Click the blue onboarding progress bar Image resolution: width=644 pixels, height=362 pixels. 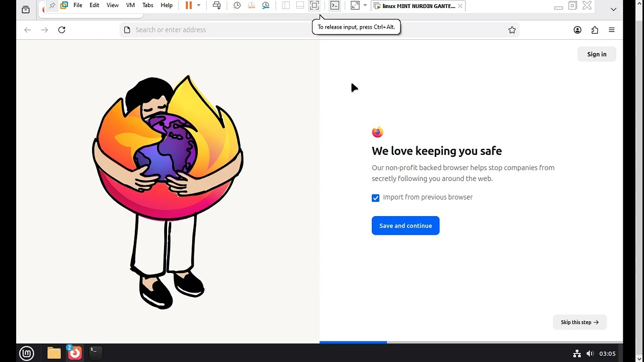click(353, 342)
